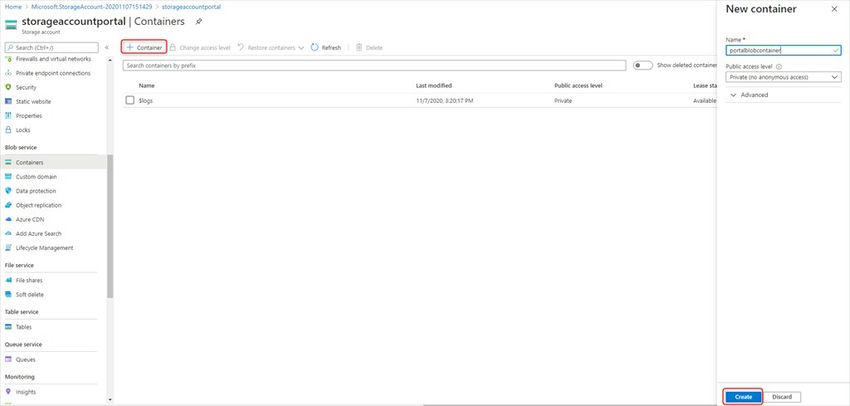Open Private endpoint connections
850x406 pixels.
[x=53, y=73]
